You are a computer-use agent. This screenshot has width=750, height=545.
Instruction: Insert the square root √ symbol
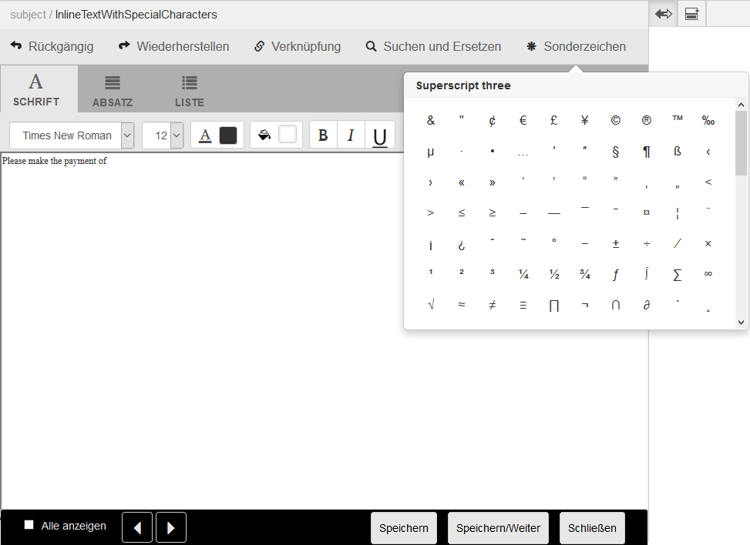pos(430,305)
